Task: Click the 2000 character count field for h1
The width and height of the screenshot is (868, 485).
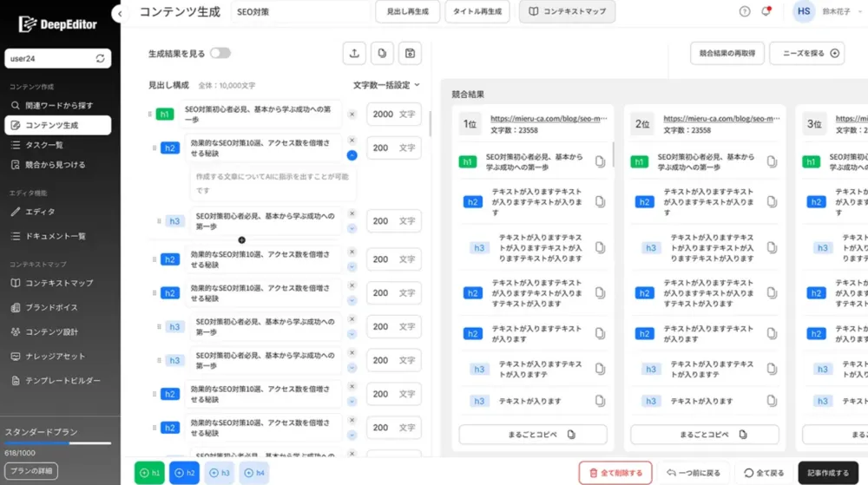Action: click(393, 115)
